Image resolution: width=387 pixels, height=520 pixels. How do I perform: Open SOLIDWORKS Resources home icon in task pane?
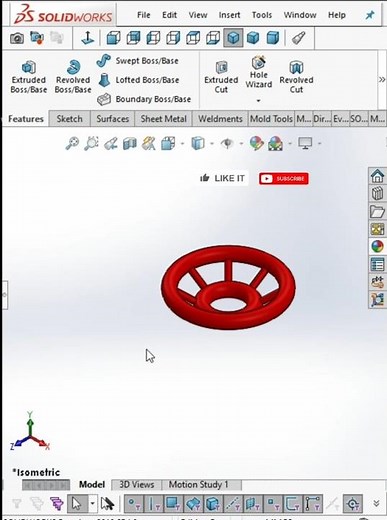pos(377,176)
